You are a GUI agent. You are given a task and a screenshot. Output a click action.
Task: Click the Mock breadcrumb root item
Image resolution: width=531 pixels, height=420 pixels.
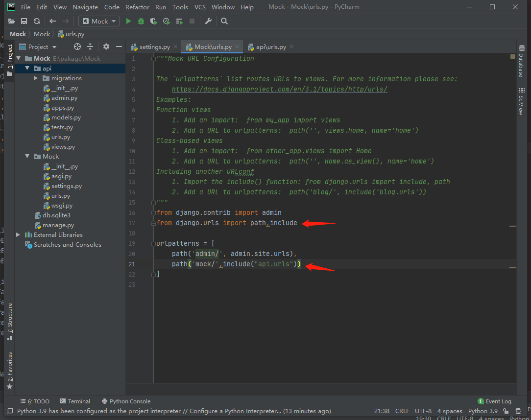(x=18, y=34)
